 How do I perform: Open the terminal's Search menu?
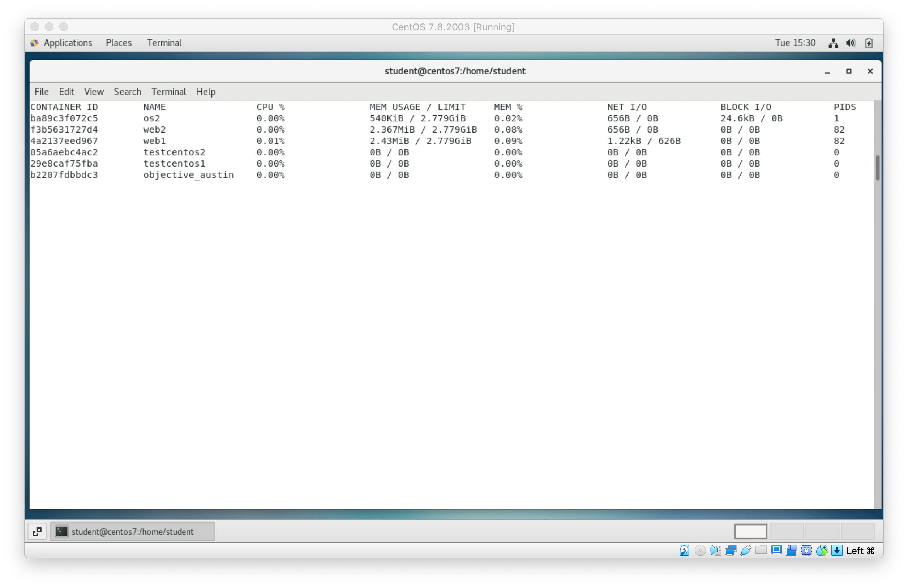[x=128, y=92]
